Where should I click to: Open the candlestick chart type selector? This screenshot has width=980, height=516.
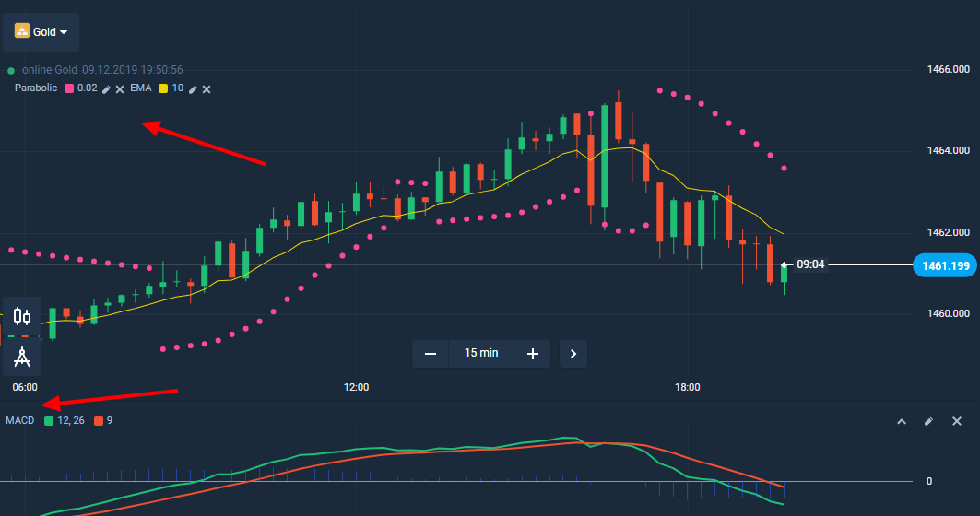22,317
